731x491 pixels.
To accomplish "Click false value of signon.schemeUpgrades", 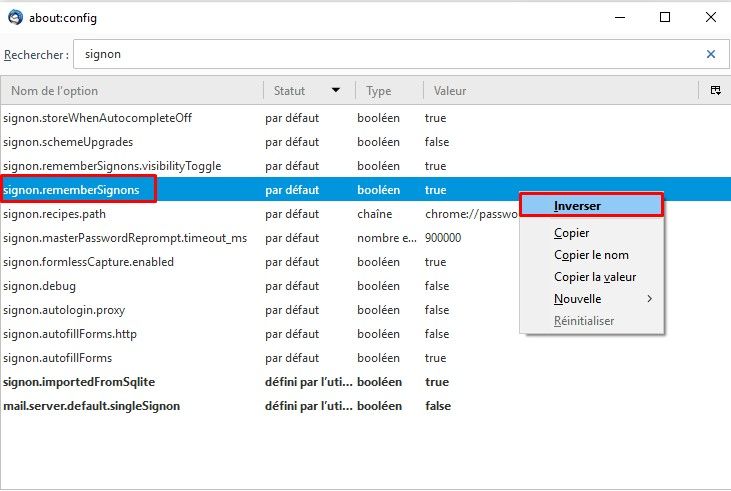I will [437, 142].
